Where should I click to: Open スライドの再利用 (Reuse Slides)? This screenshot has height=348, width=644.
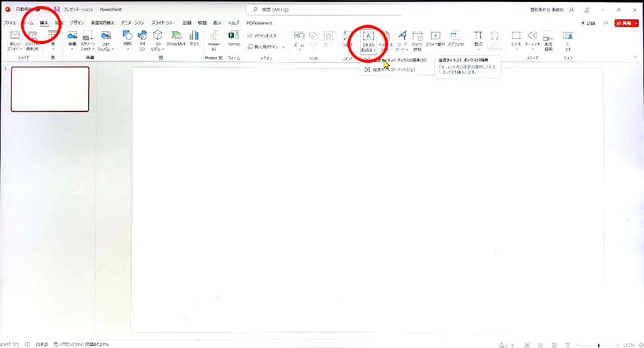pos(32,41)
